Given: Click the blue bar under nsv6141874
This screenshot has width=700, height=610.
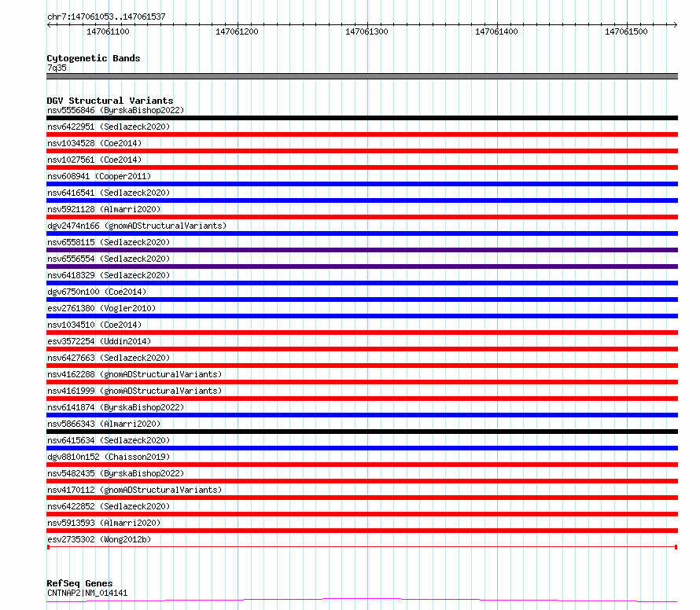Looking at the screenshot, I should (362, 415).
